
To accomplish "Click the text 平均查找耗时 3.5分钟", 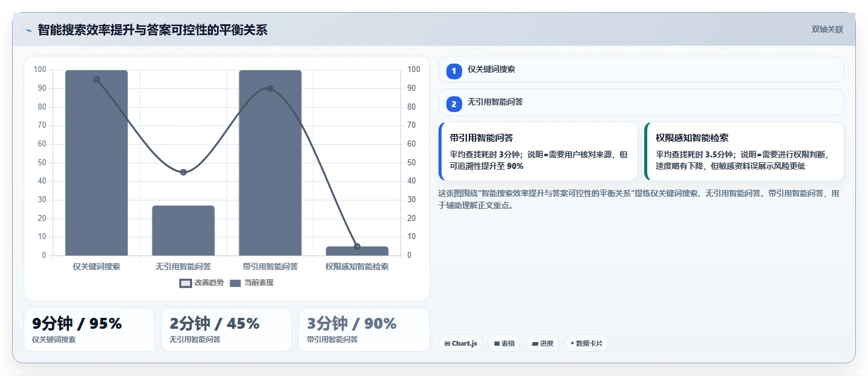I will (694, 154).
